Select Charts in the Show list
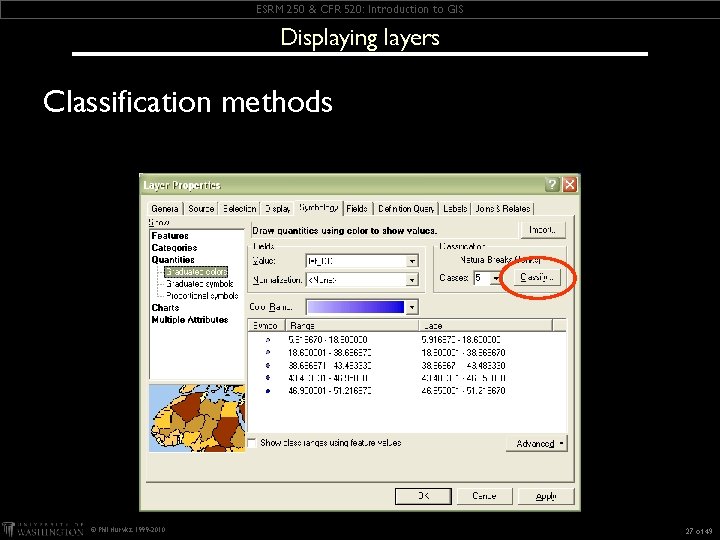The height and width of the screenshot is (540, 720). click(x=165, y=308)
